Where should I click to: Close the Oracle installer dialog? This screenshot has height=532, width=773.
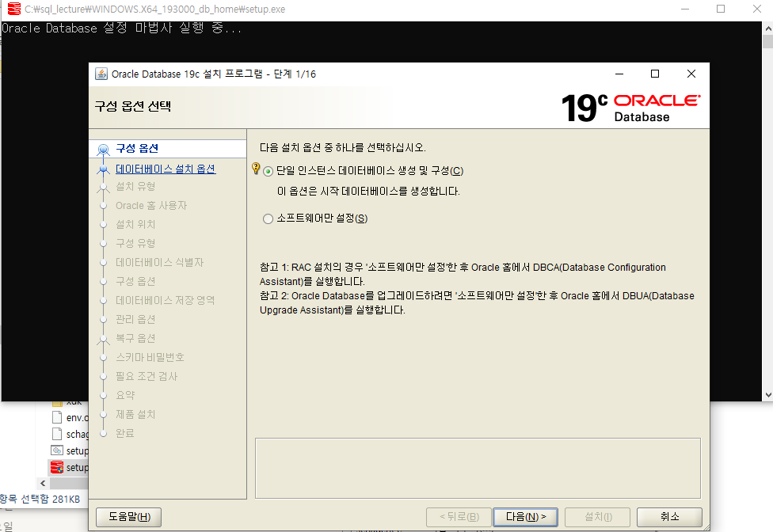point(691,74)
